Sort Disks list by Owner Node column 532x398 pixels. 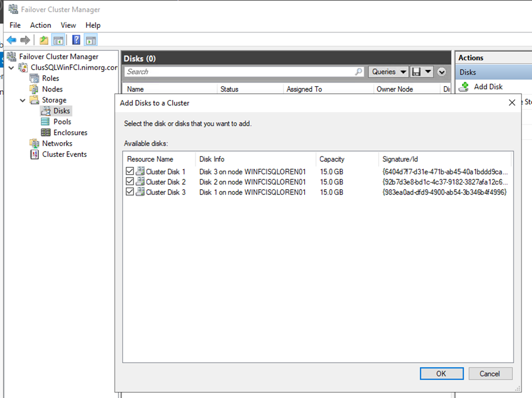click(x=407, y=89)
